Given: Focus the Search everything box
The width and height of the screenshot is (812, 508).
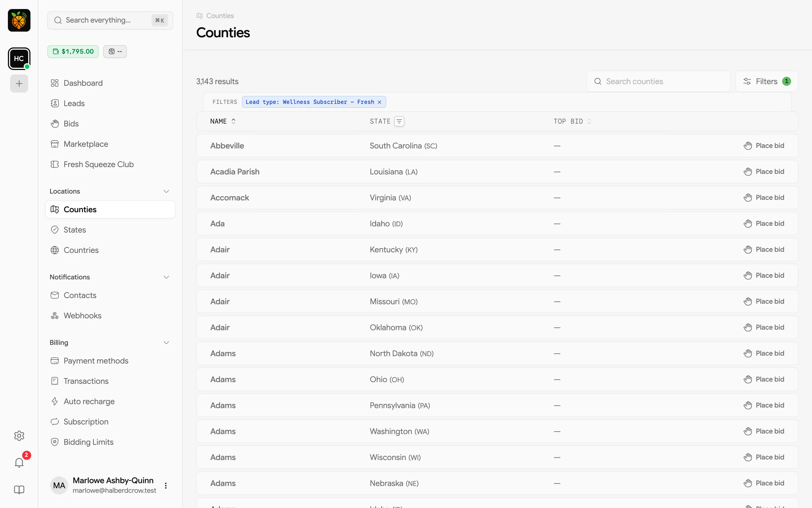Looking at the screenshot, I should click(110, 20).
